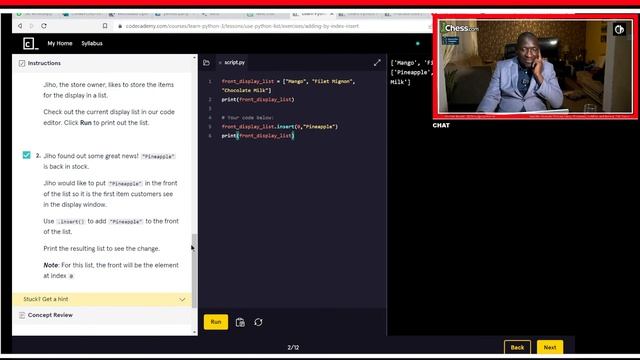The image size is (640, 360).
Task: Click the scroll-down arrow of the instructions panel
Action: click(194, 332)
